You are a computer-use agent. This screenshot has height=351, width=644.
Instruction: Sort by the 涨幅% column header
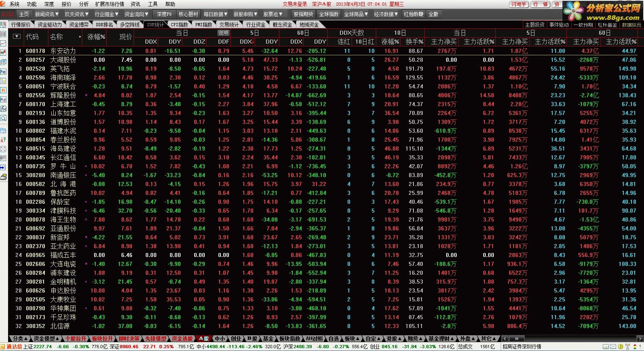click(x=96, y=37)
